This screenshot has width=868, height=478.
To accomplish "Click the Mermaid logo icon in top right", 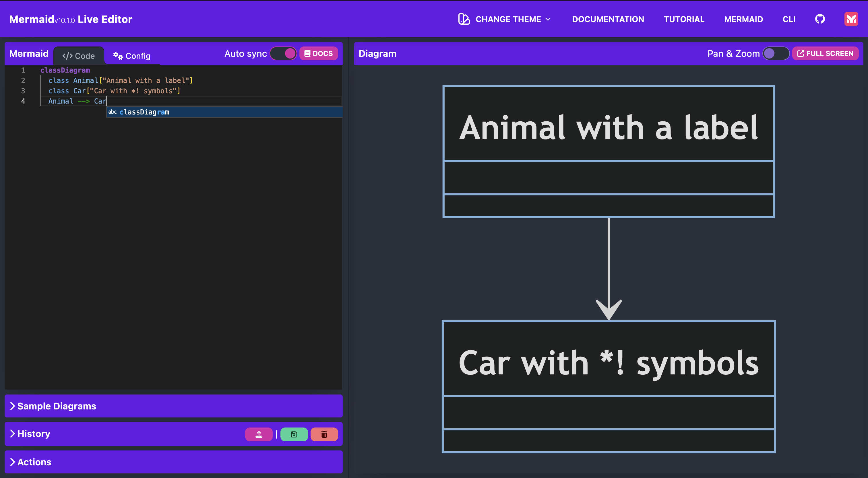I will click(x=851, y=19).
